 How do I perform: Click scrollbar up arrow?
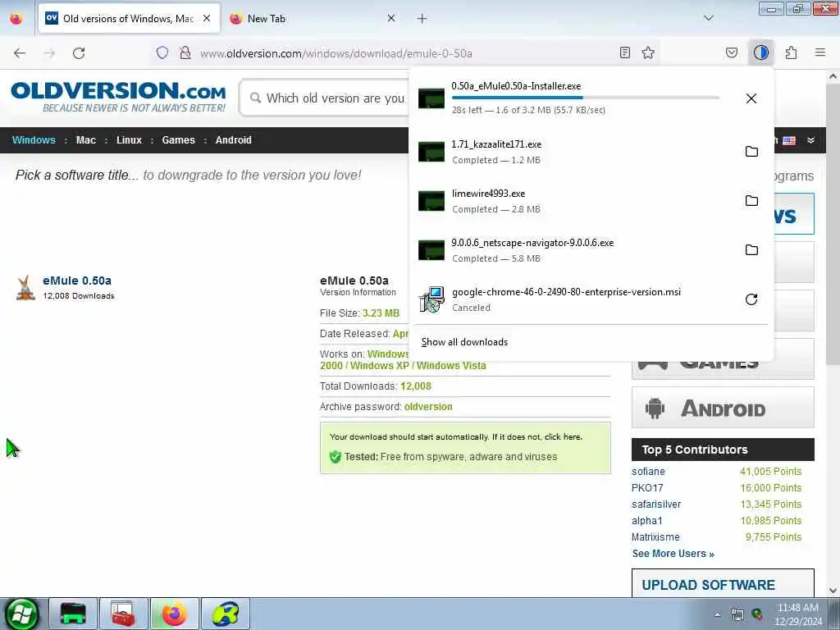point(833,76)
